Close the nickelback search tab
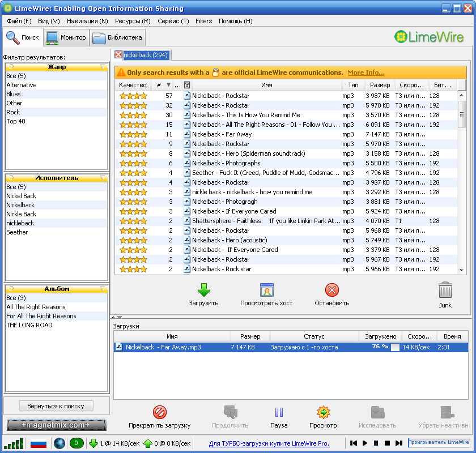This screenshot has height=453, width=476. (118, 54)
